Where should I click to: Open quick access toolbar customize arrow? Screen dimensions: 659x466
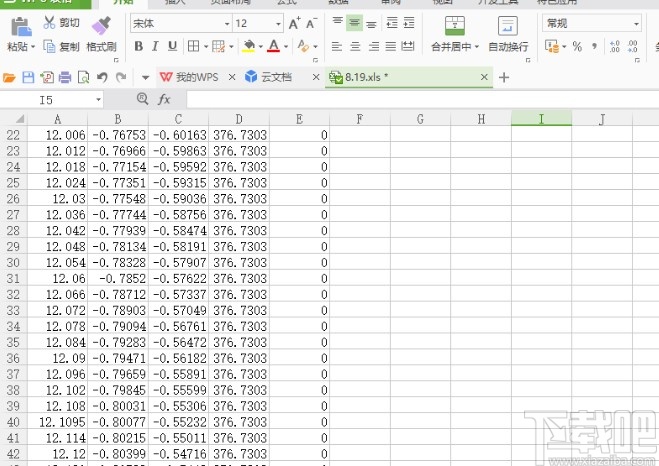(145, 78)
